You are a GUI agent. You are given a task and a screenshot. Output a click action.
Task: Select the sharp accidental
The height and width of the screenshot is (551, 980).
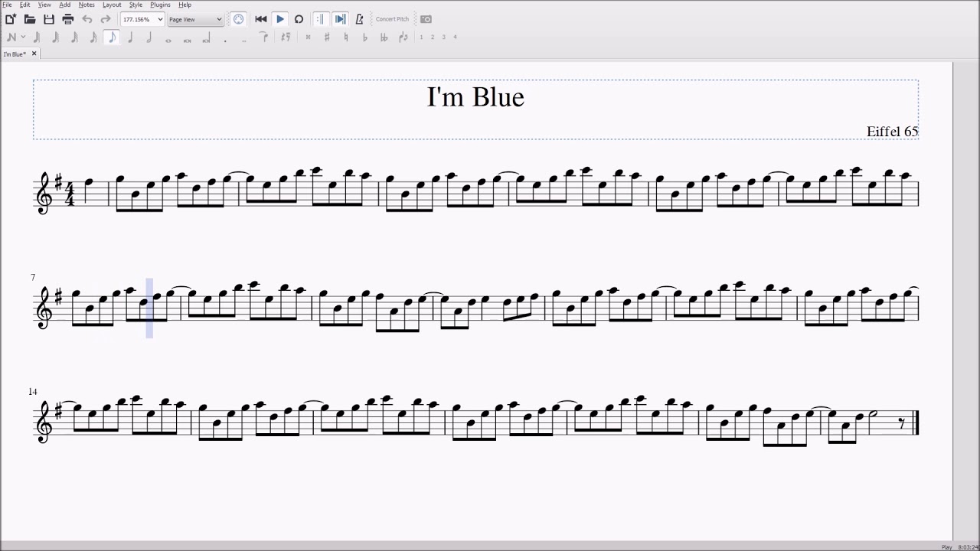(327, 37)
